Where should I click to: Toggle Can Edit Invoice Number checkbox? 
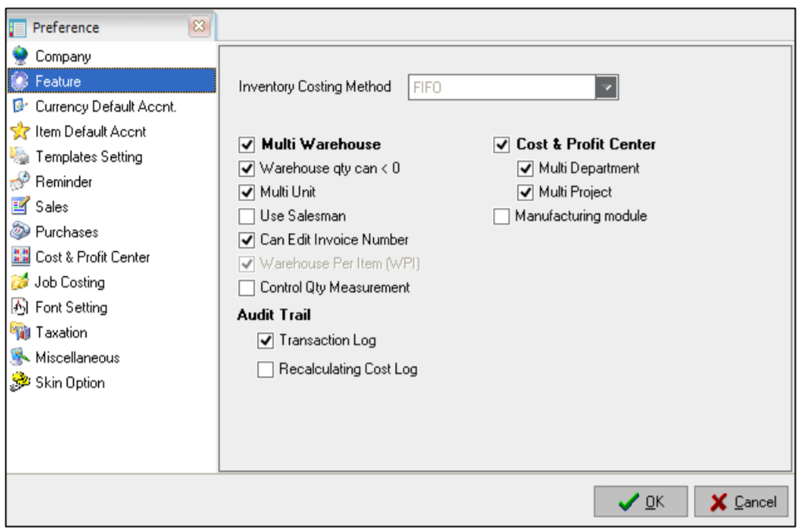(x=247, y=240)
